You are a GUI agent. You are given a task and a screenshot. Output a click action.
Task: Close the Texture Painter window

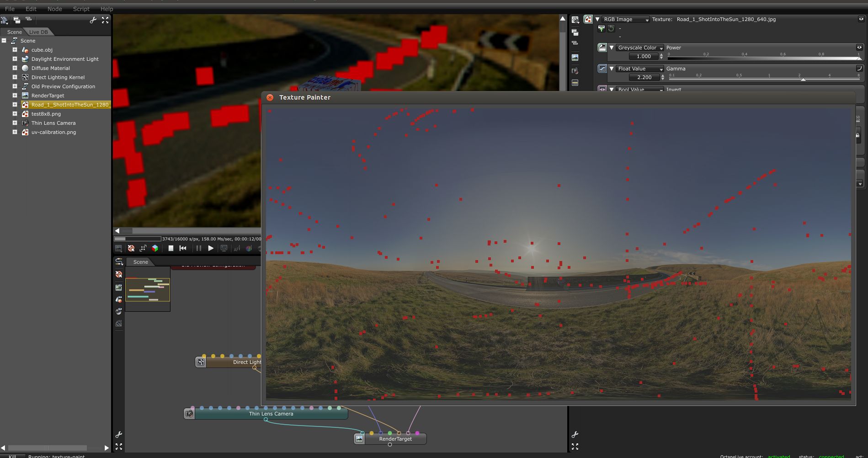pyautogui.click(x=270, y=97)
